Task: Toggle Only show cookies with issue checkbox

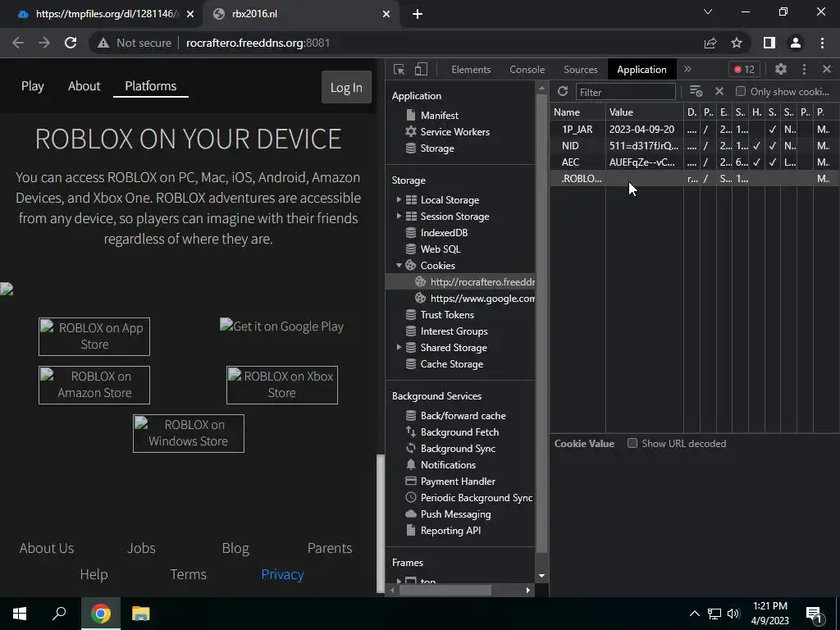Action: pyautogui.click(x=741, y=91)
